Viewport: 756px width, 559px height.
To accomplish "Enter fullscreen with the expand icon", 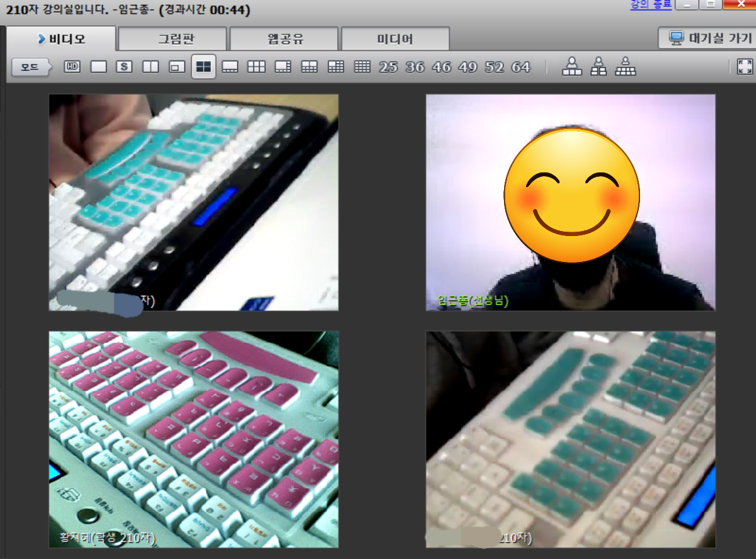I will click(x=745, y=67).
